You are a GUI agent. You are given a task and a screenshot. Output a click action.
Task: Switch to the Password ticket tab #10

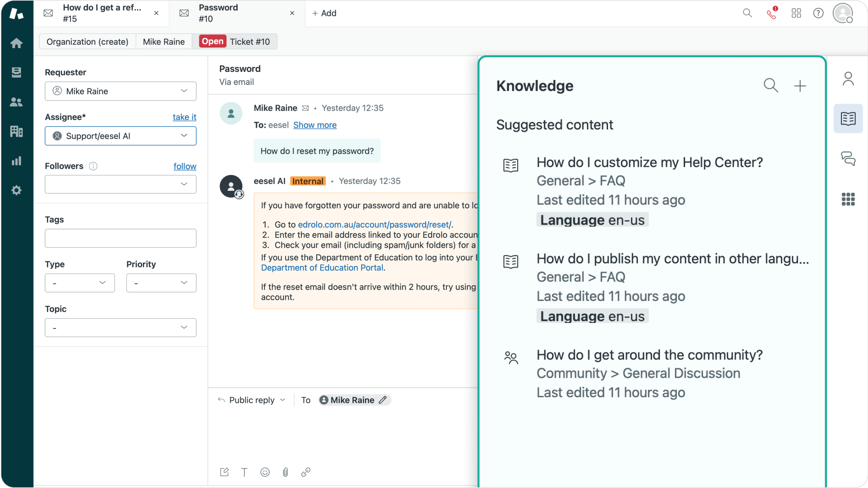(236, 13)
